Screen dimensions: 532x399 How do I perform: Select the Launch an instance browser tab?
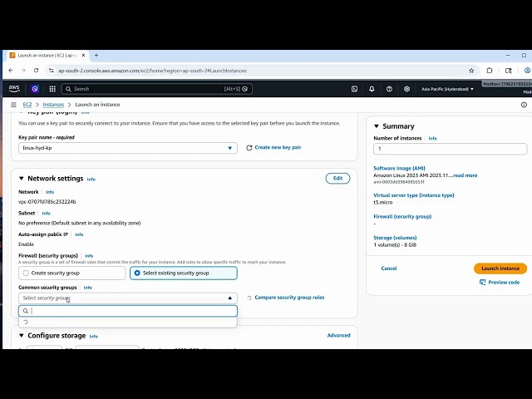pyautogui.click(x=48, y=56)
